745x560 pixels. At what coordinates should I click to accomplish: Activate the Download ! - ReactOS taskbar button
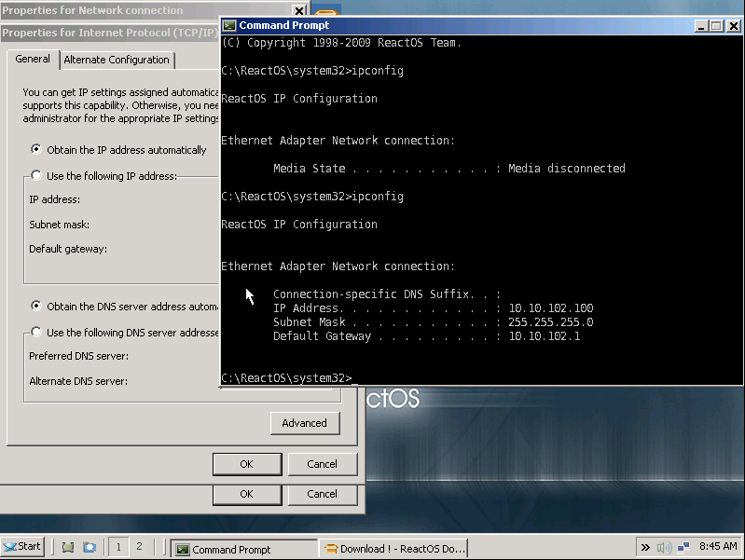point(393,549)
